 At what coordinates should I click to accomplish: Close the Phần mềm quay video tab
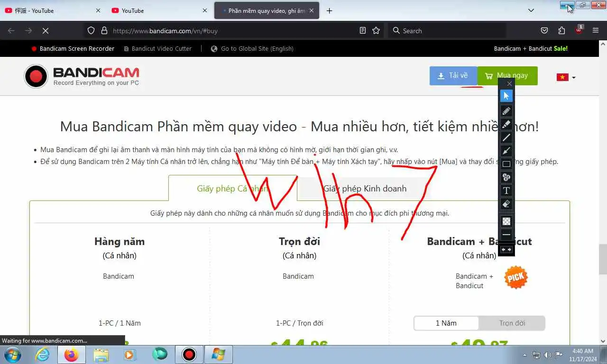click(x=312, y=10)
